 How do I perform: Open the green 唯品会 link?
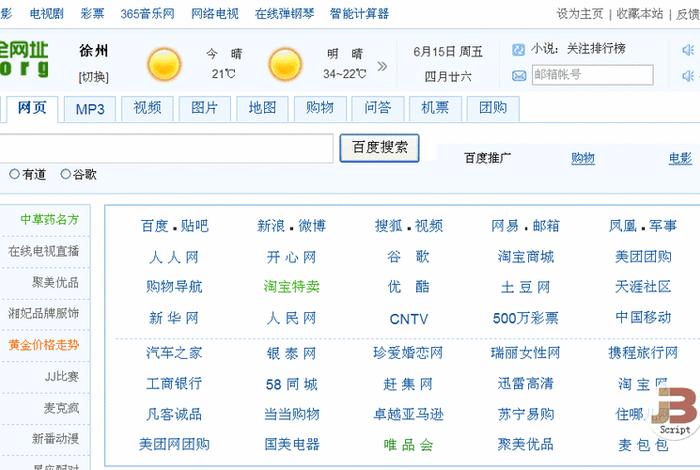pos(408,445)
